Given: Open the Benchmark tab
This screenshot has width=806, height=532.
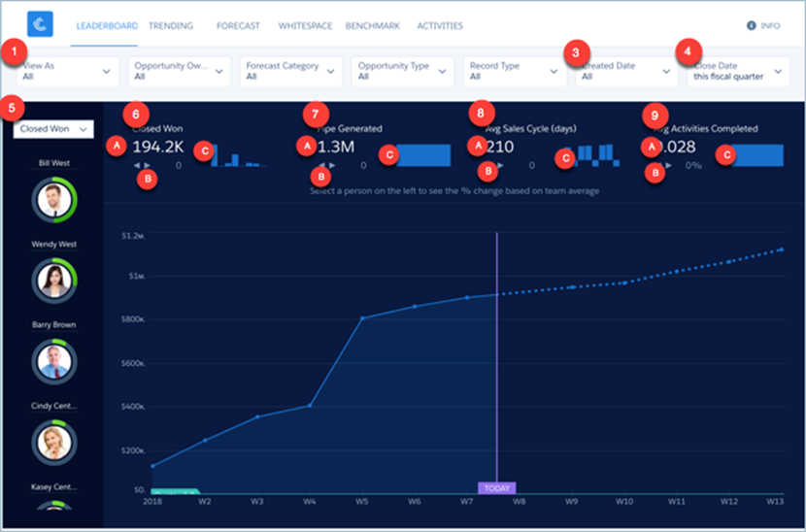Looking at the screenshot, I should click(x=374, y=26).
